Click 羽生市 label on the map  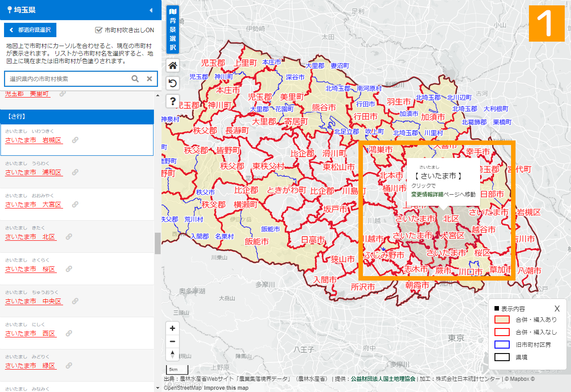point(399,102)
